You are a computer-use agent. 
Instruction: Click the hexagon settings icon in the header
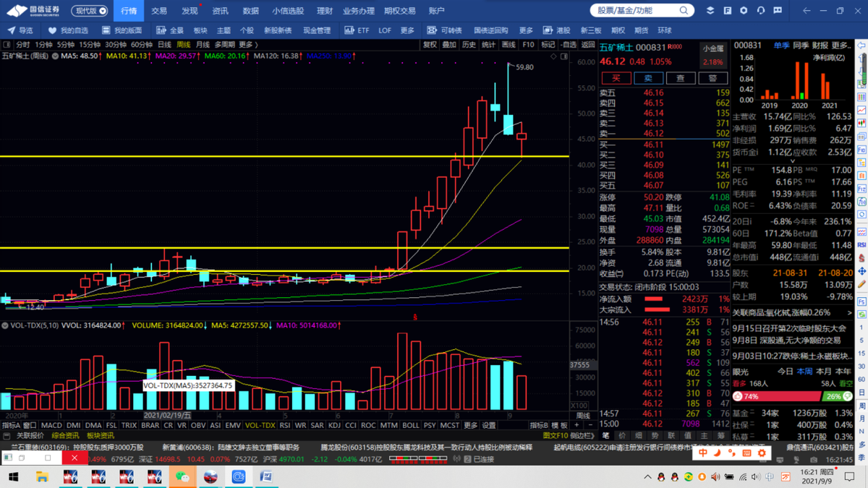pos(744,11)
